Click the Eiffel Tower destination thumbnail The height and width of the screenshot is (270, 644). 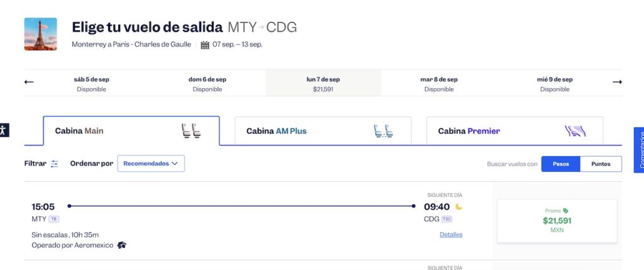click(x=41, y=34)
